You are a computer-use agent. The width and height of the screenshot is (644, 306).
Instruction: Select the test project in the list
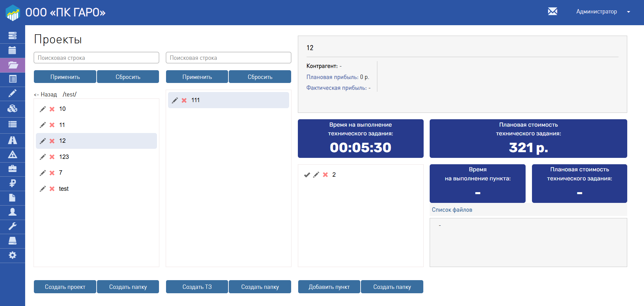coord(96,189)
